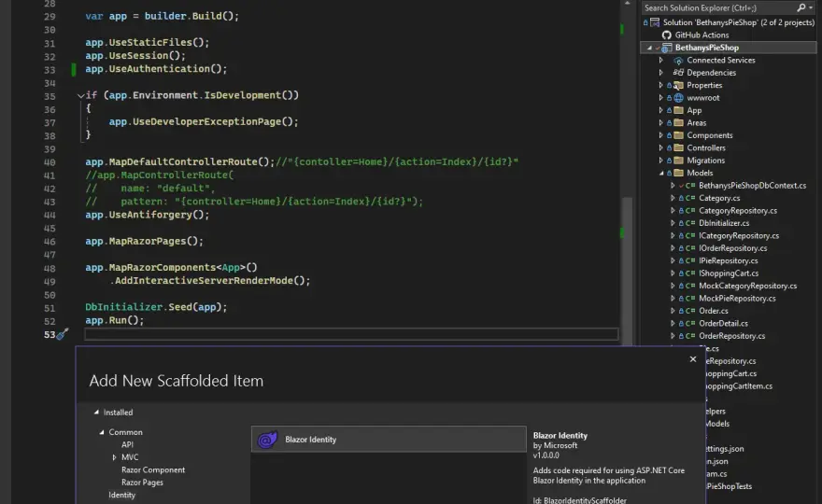Expand the Order.cs node

[673, 311]
